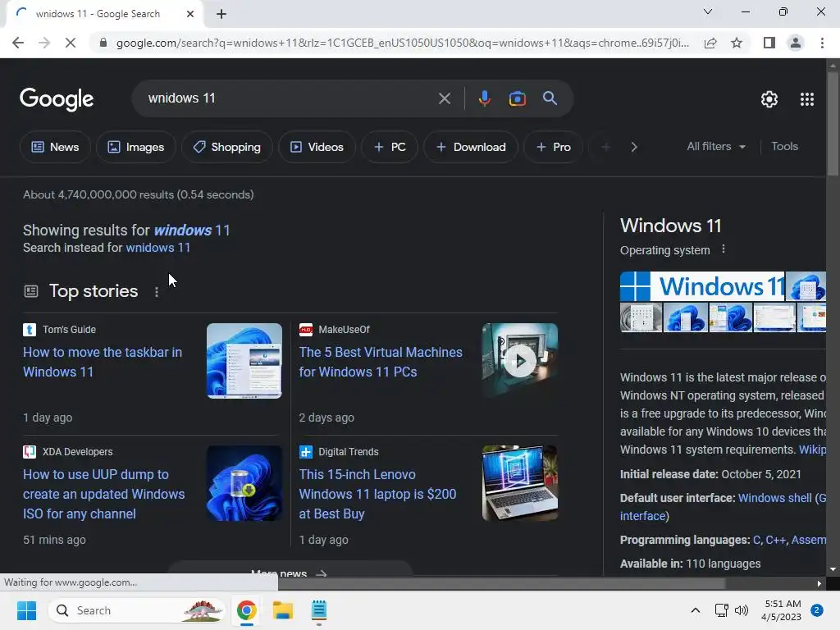This screenshot has height=630, width=840.
Task: Clear the search query with the X
Action: [x=444, y=98]
